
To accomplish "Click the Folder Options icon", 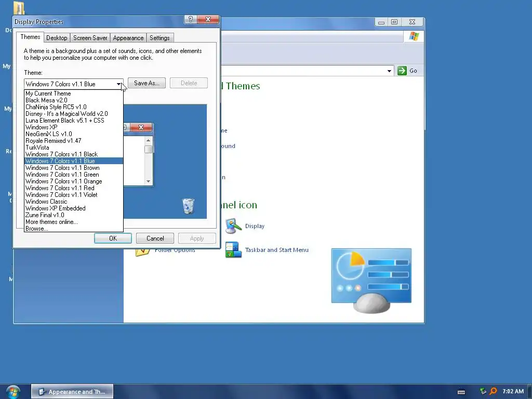I will coord(142,252).
